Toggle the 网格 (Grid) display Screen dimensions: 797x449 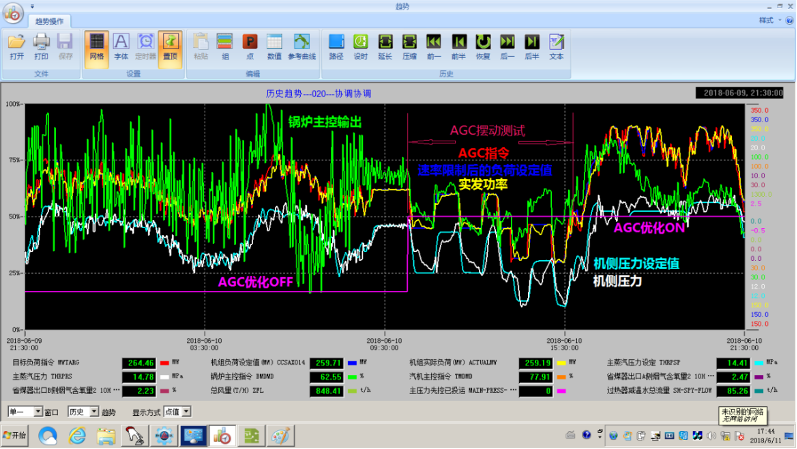96,46
